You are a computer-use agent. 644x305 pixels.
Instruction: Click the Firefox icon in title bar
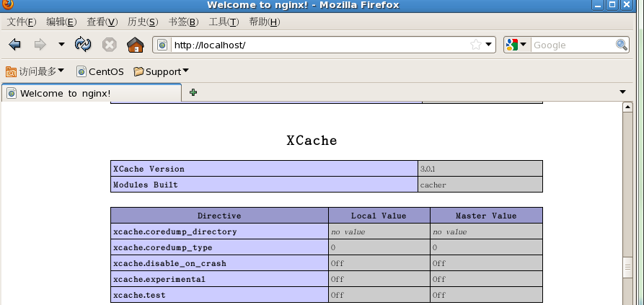click(x=7, y=4)
